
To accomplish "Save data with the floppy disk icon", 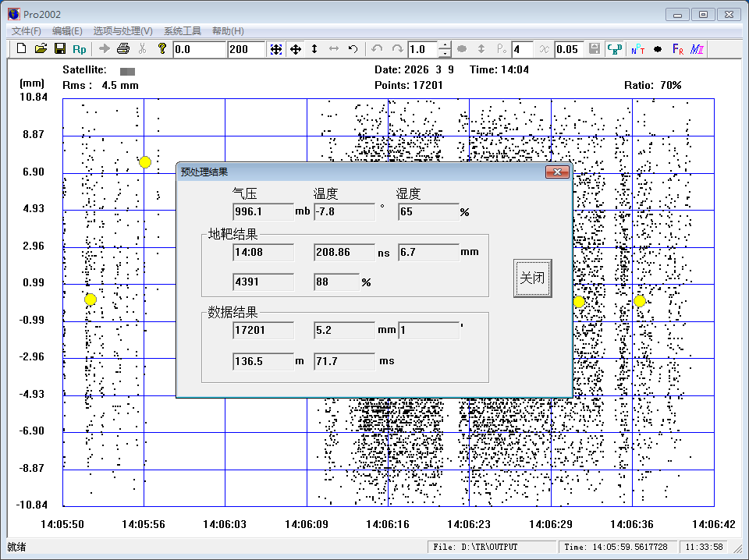I will coord(59,49).
